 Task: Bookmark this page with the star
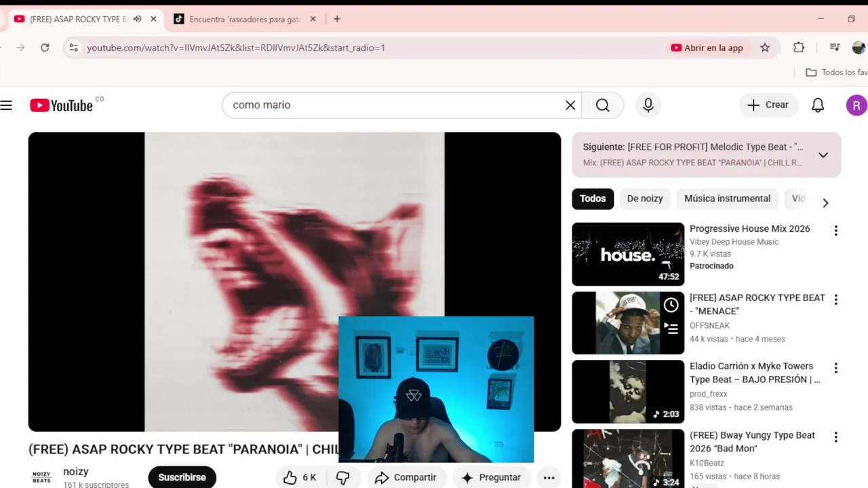click(x=765, y=47)
